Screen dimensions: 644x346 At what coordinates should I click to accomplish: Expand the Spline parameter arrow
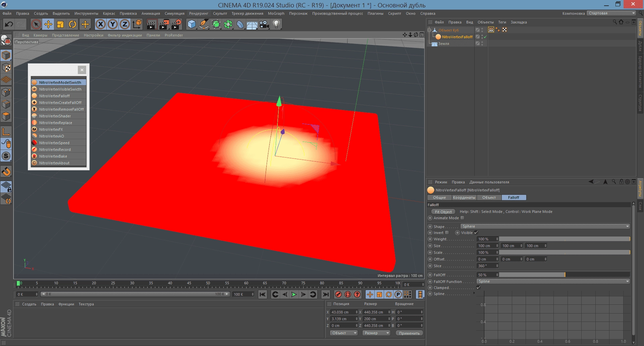pos(474,293)
